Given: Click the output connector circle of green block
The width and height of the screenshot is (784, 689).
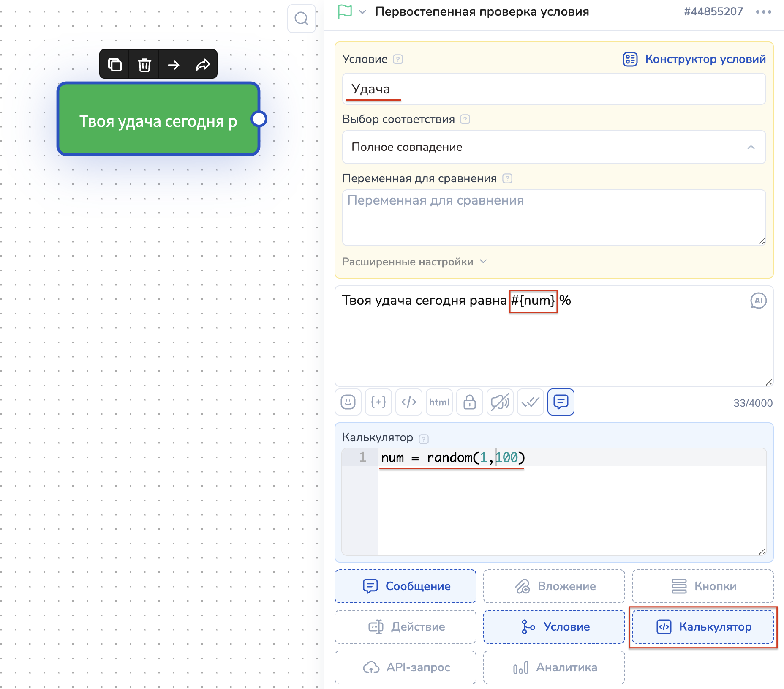Looking at the screenshot, I should click(x=259, y=119).
